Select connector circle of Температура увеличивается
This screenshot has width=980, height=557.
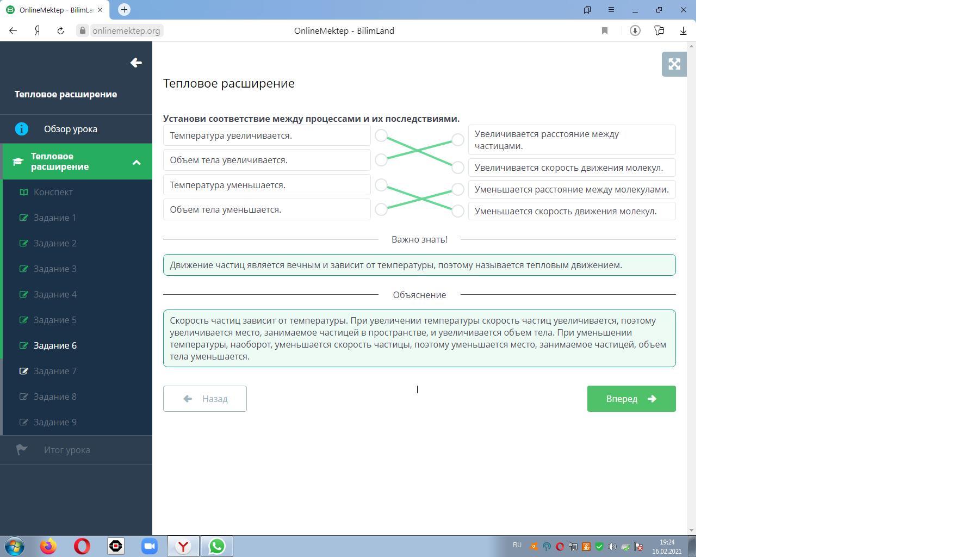[381, 135]
